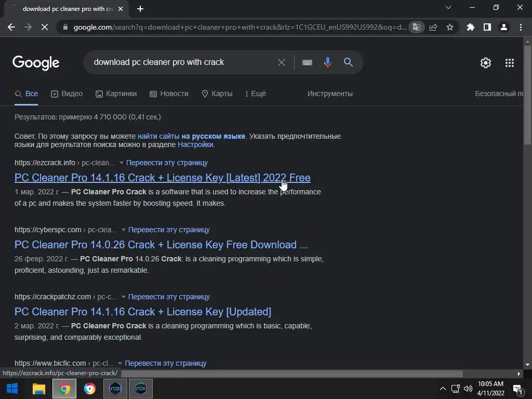The width and height of the screenshot is (532, 399).
Task: Open the Chrome profile avatar
Action: coord(504,27)
